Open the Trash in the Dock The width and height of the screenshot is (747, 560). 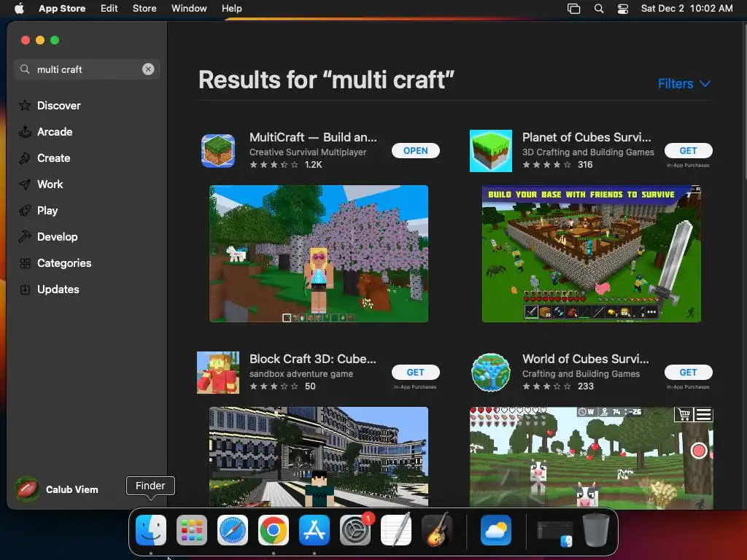click(596, 530)
